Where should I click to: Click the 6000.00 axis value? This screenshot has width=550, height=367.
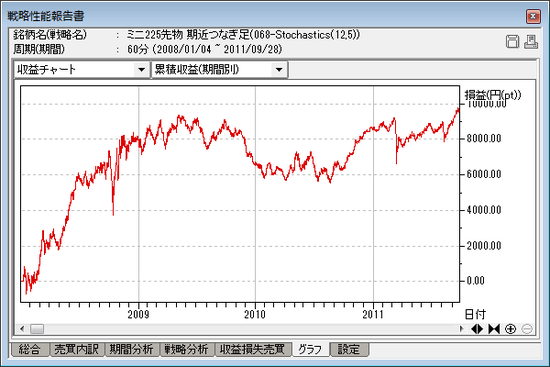tap(484, 174)
